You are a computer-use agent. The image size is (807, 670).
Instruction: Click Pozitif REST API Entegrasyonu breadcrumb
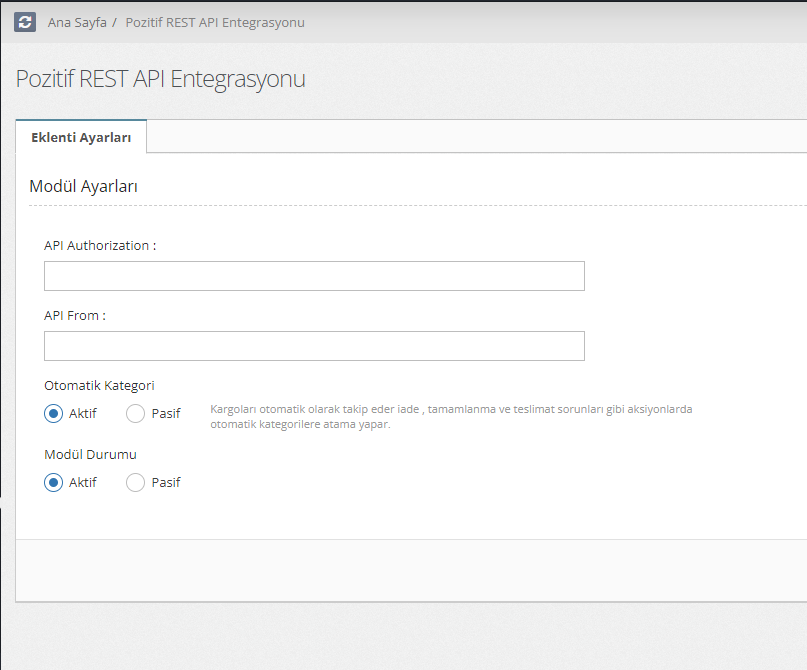tap(215, 22)
